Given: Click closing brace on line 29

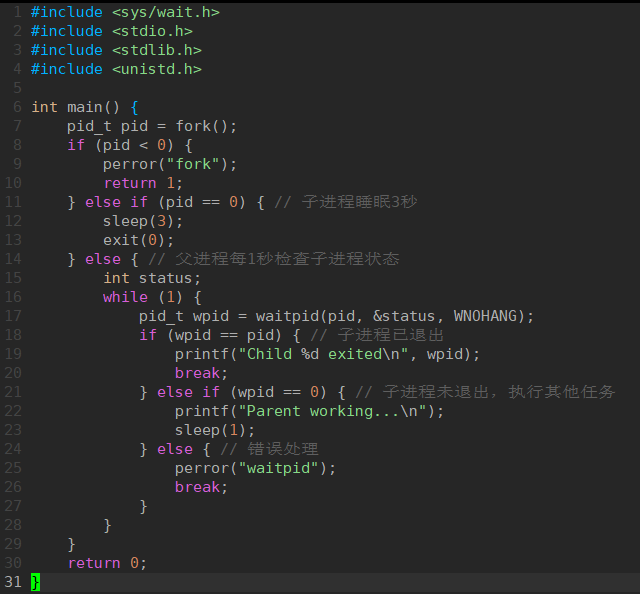Looking at the screenshot, I should (x=71, y=544).
